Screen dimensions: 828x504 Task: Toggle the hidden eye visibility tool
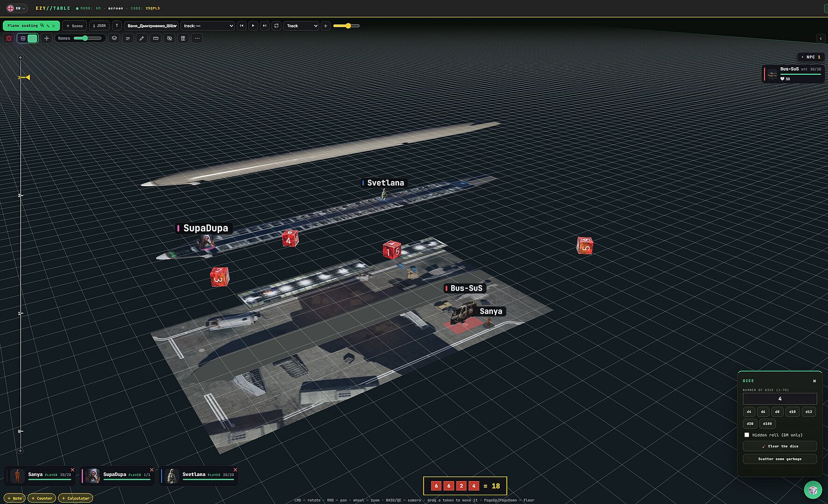(170, 38)
